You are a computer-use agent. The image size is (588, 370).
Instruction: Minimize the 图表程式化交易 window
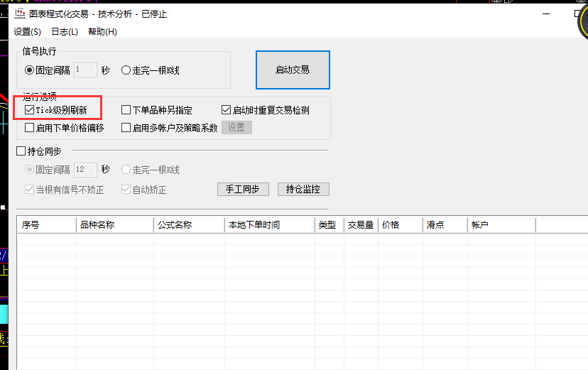pyautogui.click(x=546, y=14)
